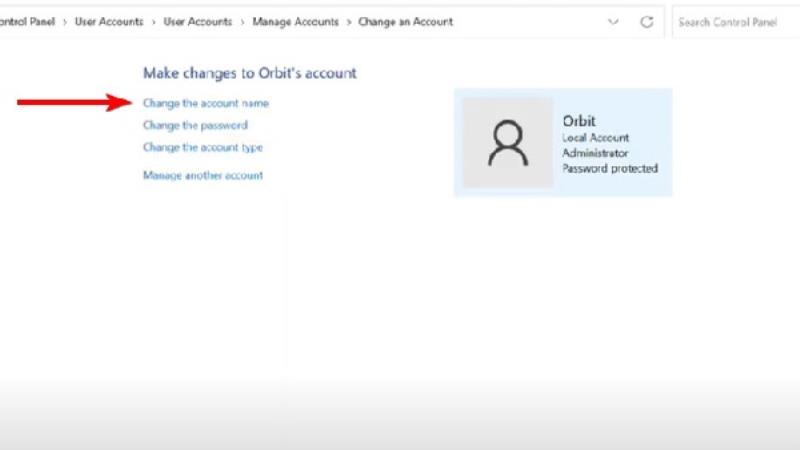Click the Orbit user avatar picture
This screenshot has width=800, height=450.
tap(508, 143)
